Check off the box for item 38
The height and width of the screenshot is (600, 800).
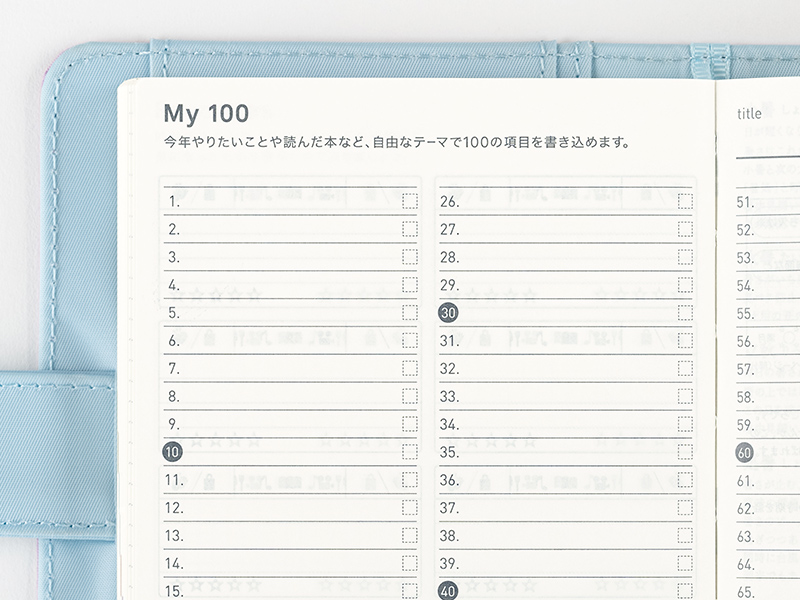[685, 536]
